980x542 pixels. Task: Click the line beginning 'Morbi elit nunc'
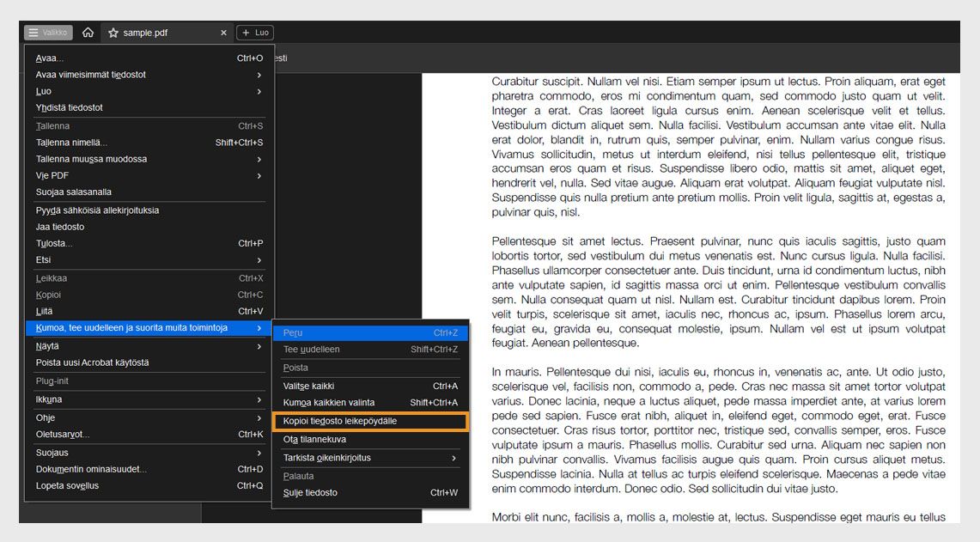[718, 517]
